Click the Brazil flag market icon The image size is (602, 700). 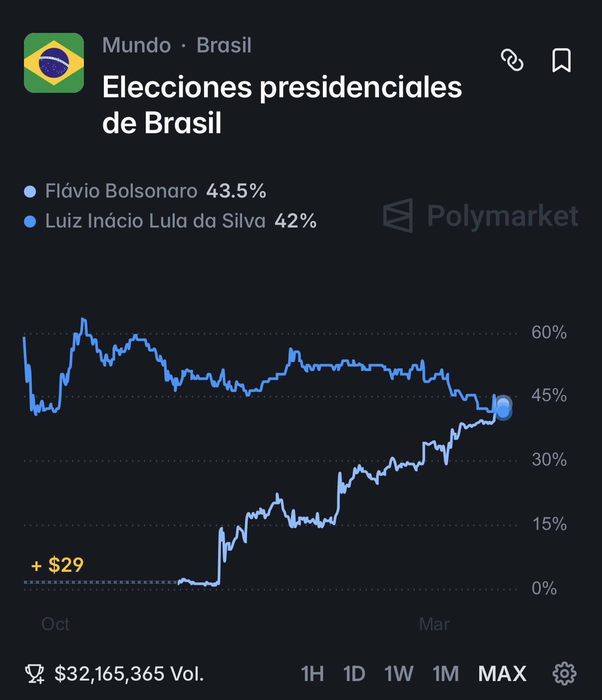point(54,63)
